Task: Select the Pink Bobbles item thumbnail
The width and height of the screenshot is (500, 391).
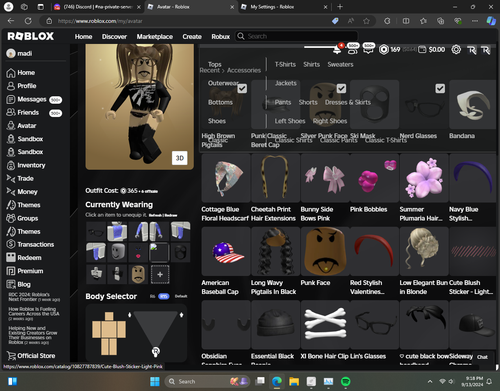Action: click(x=374, y=178)
